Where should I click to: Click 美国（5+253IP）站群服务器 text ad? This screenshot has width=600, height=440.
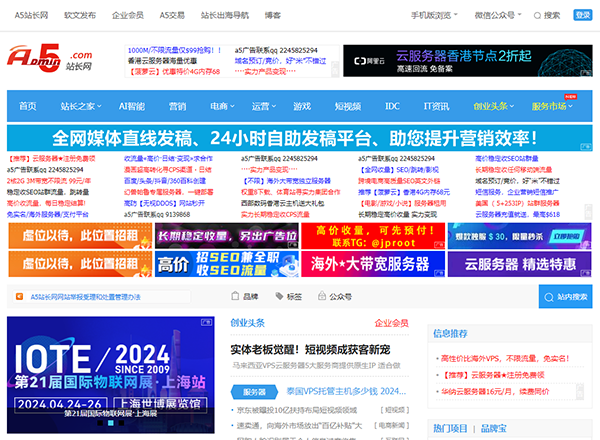[x=517, y=203]
